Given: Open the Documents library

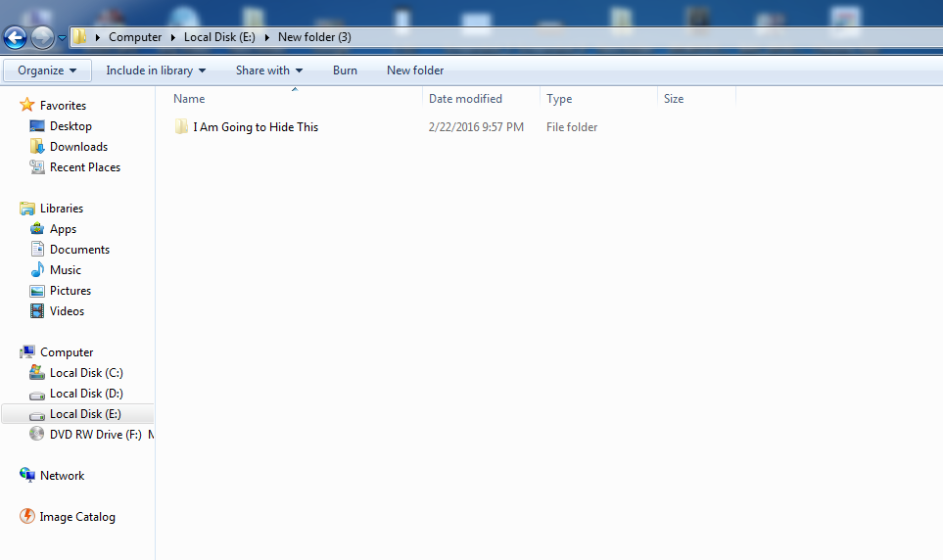Looking at the screenshot, I should pos(79,250).
